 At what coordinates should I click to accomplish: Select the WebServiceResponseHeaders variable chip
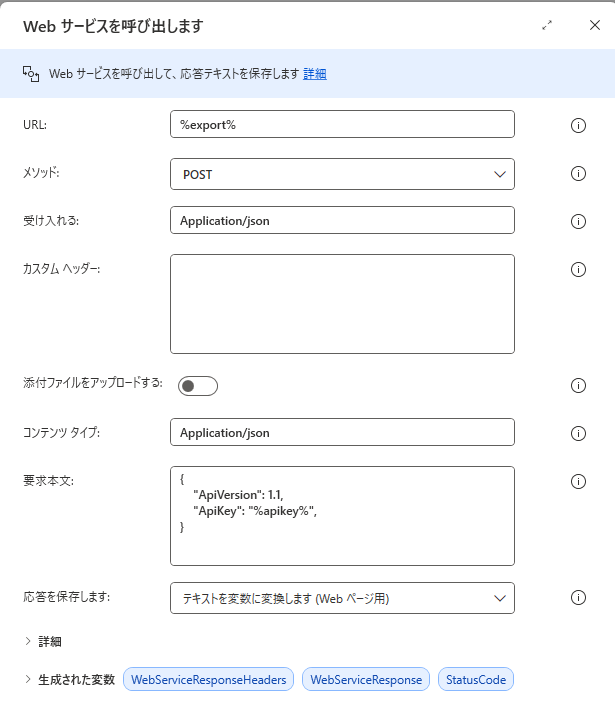[x=208, y=680]
